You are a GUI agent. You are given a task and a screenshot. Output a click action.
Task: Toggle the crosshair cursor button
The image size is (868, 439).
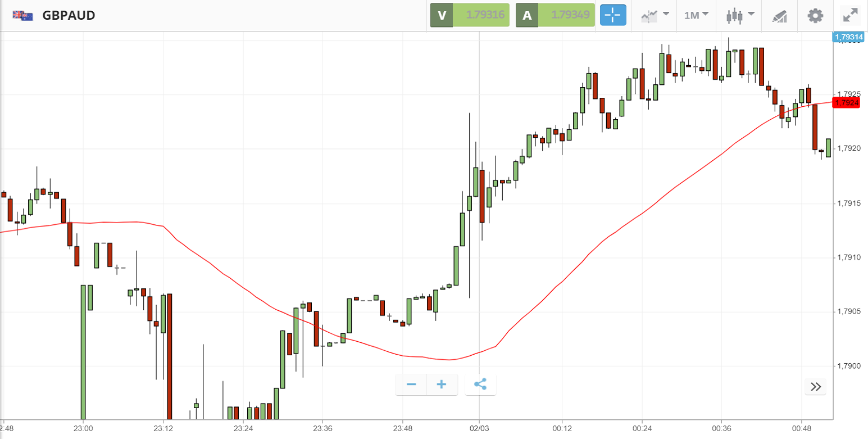click(x=613, y=15)
